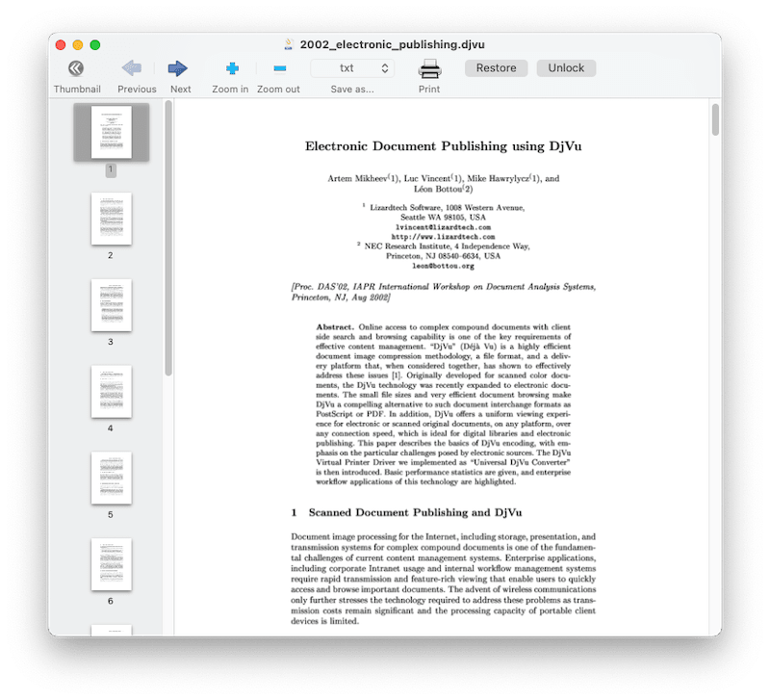Click the Thumbnail view icon

tap(77, 67)
